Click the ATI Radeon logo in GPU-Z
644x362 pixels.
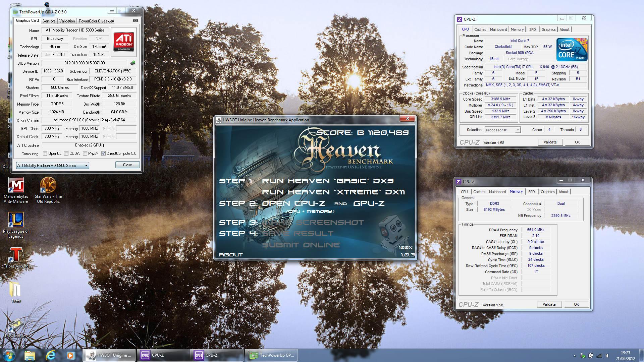(124, 42)
